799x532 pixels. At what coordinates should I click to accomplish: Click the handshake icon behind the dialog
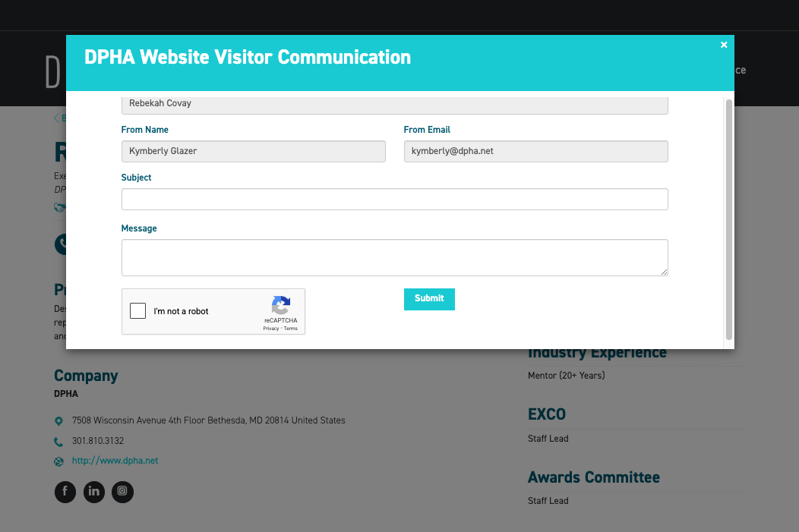pos(59,207)
